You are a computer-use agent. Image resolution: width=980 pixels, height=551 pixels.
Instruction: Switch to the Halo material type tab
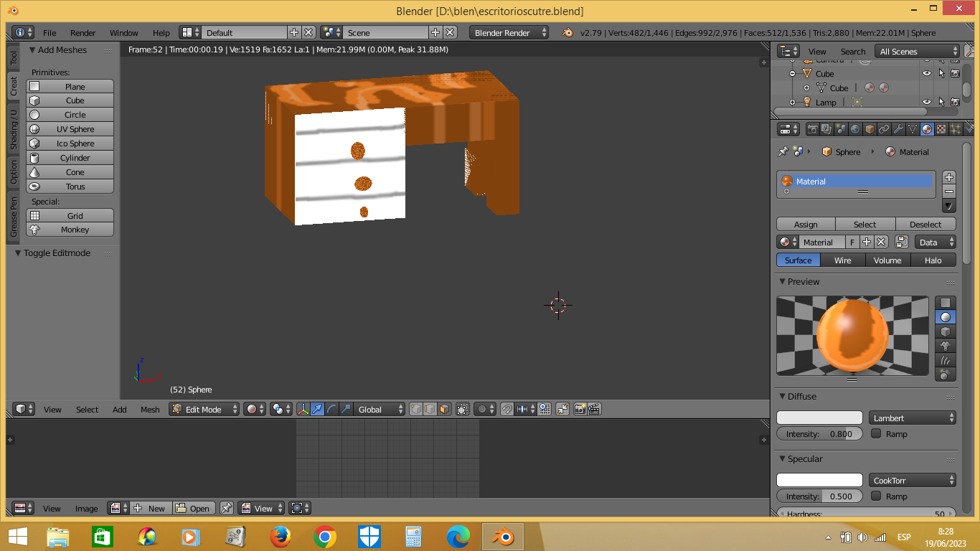point(933,260)
